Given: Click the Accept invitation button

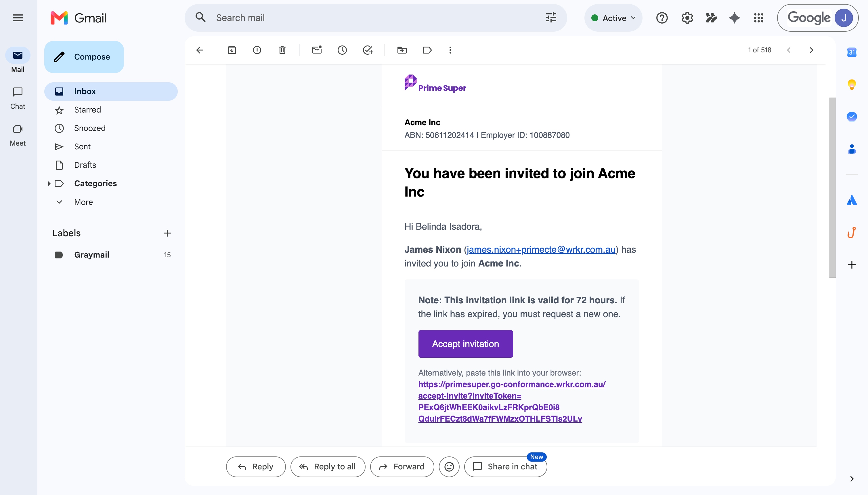Looking at the screenshot, I should (x=465, y=344).
